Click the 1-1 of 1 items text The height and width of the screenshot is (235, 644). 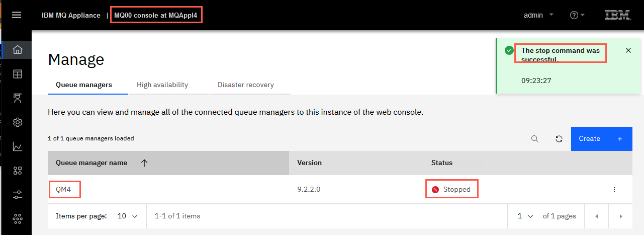(x=177, y=216)
